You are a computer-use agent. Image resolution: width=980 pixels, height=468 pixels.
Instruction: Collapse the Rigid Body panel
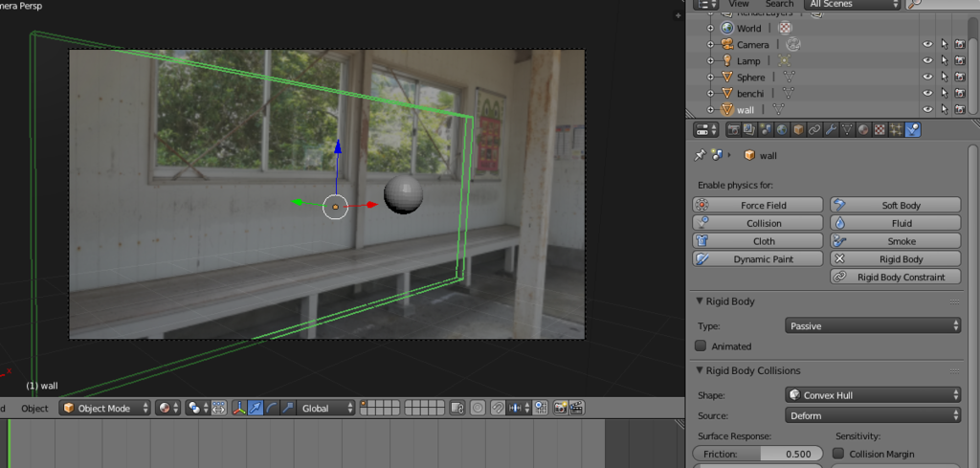click(700, 301)
